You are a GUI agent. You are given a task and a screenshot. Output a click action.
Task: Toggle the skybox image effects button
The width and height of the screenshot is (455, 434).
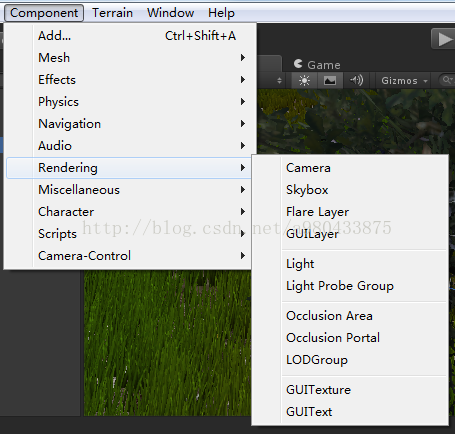tap(330, 80)
